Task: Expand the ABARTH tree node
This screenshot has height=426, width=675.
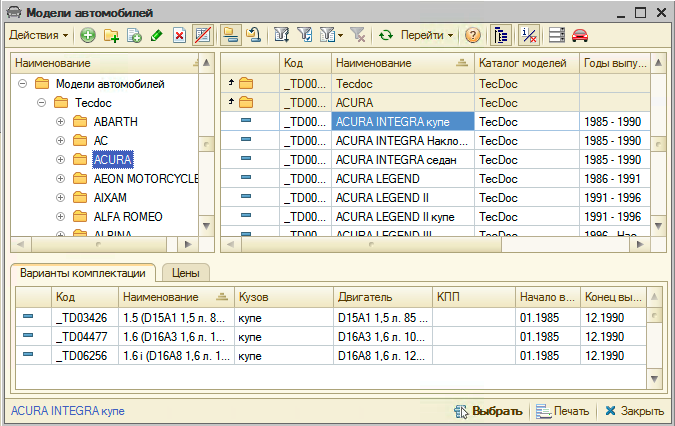Action: click(60, 121)
